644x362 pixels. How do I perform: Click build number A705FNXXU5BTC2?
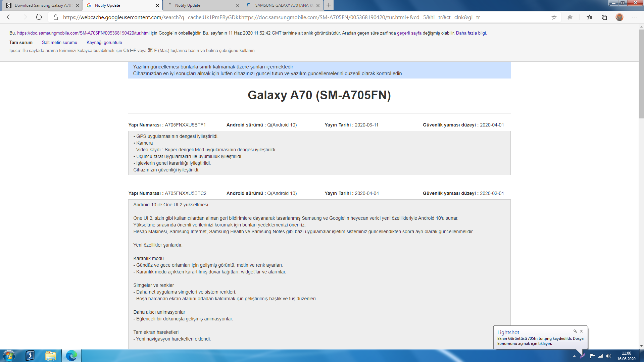(x=186, y=193)
